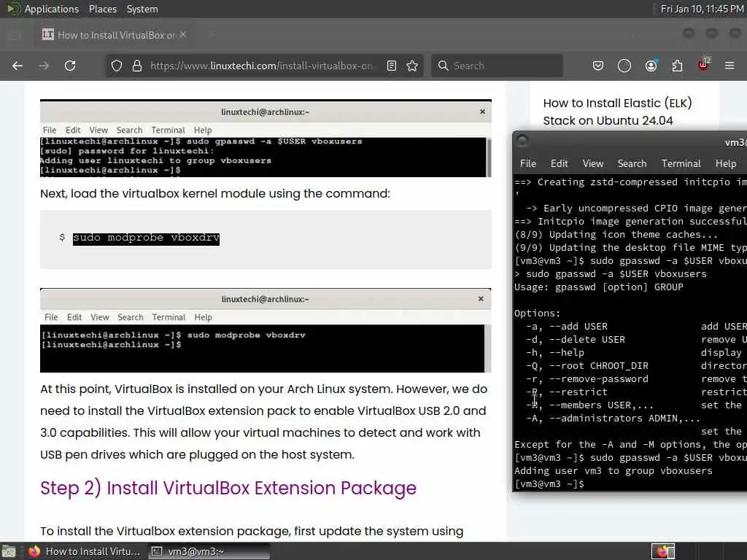747x560 pixels.
Task: Reload the linuxtechi page
Action: pos(70,66)
